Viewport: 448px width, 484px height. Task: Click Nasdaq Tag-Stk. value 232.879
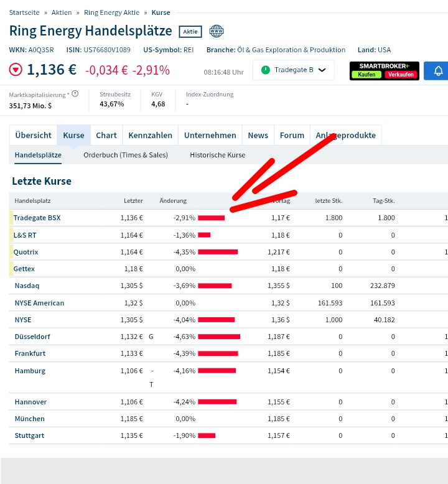click(383, 286)
